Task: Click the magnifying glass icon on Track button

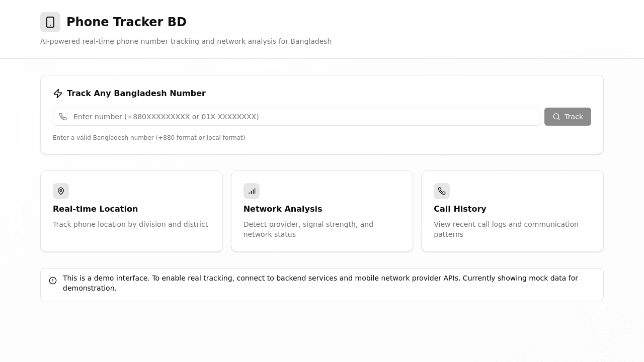Action: click(556, 117)
